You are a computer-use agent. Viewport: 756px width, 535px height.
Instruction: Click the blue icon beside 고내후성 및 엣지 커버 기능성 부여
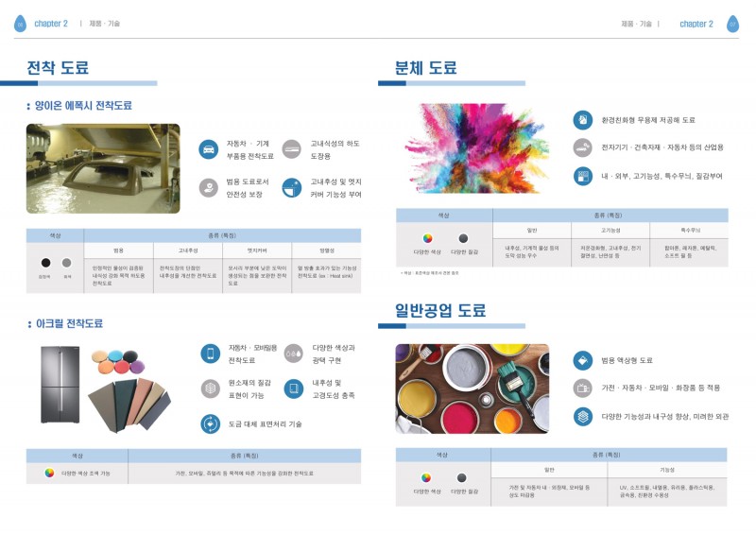[292, 188]
